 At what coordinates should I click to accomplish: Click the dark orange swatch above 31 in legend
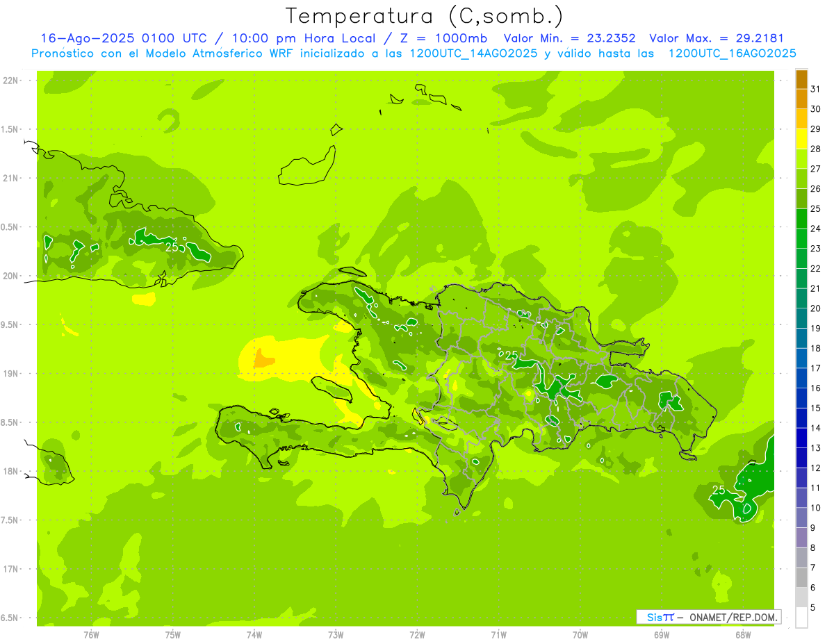click(x=801, y=79)
